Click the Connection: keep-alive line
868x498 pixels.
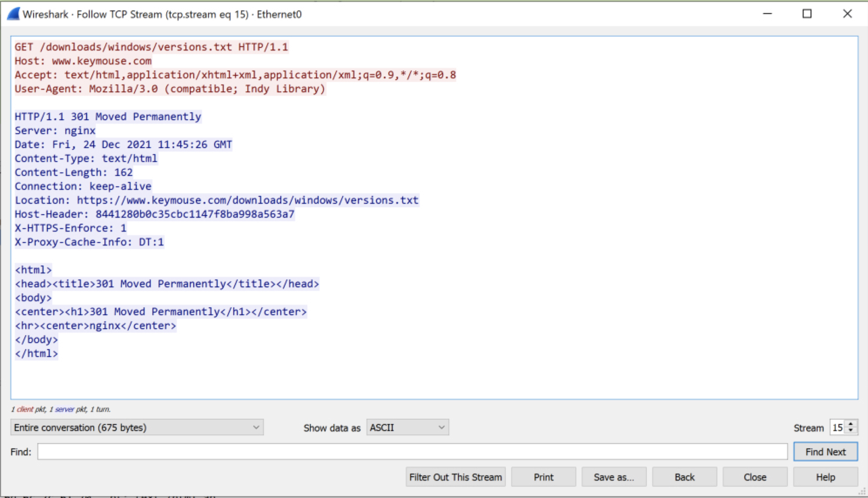pyautogui.click(x=83, y=186)
